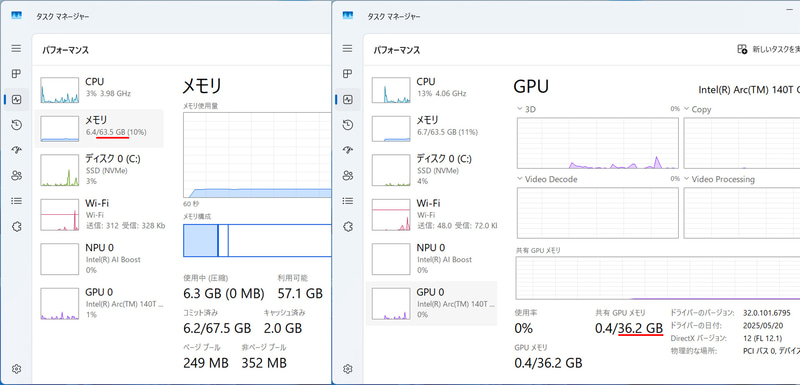Select Wi-Fi item in right window
The height and width of the screenshot is (385, 800).
point(431,214)
